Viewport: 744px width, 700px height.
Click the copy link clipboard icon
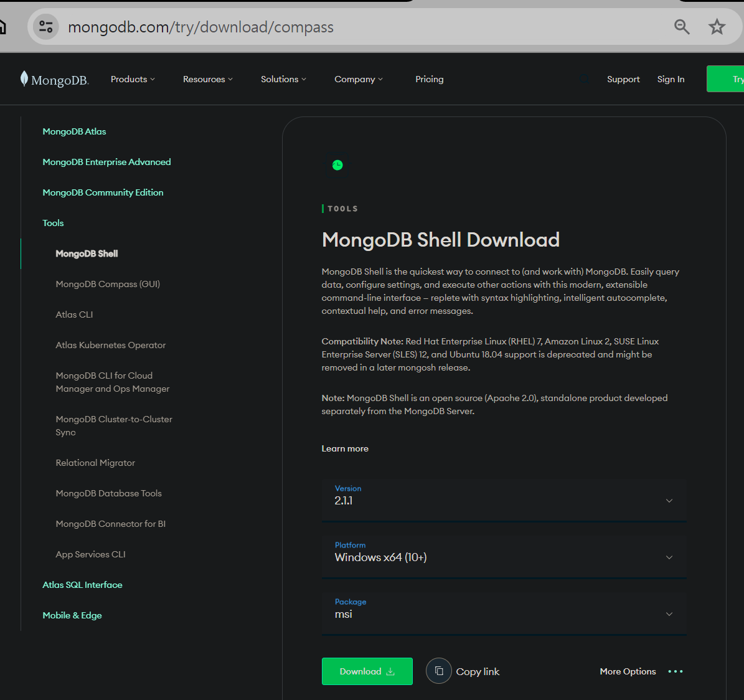pyautogui.click(x=439, y=671)
